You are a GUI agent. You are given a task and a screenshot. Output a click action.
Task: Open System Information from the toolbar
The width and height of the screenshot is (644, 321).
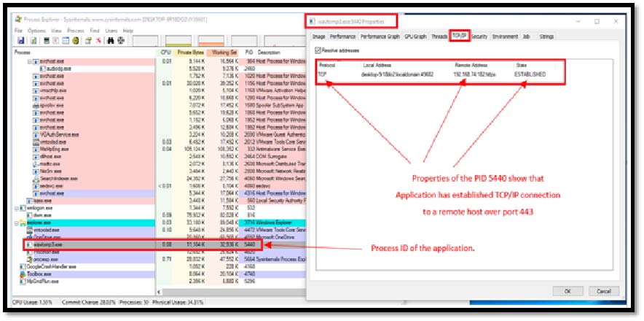click(47, 41)
